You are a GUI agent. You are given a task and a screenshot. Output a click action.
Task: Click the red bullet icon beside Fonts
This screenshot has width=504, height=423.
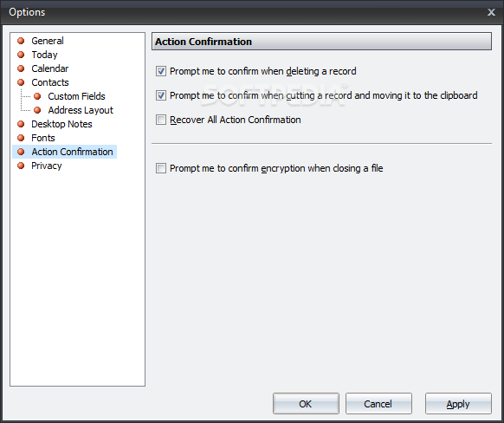tap(21, 138)
